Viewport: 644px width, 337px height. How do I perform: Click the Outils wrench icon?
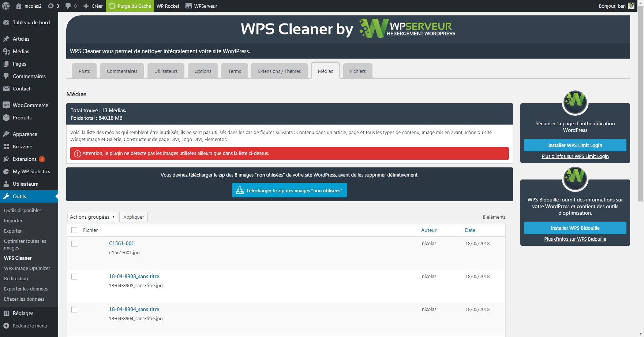[x=6, y=196]
